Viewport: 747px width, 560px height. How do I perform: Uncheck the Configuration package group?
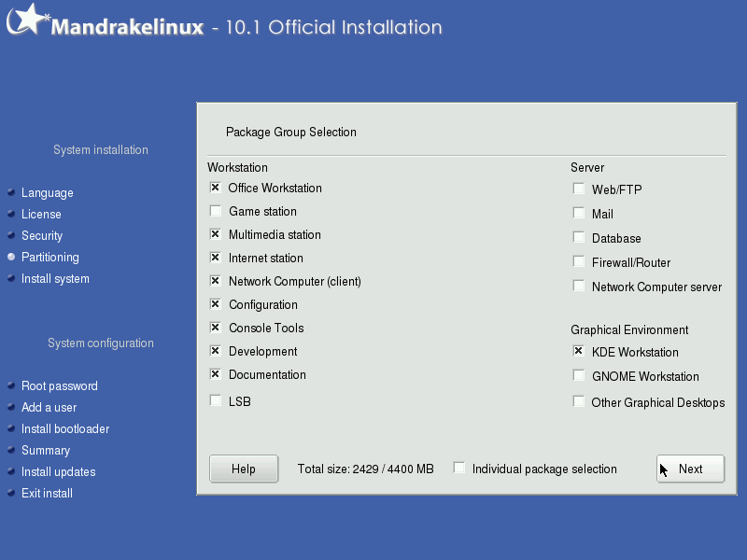coord(216,304)
